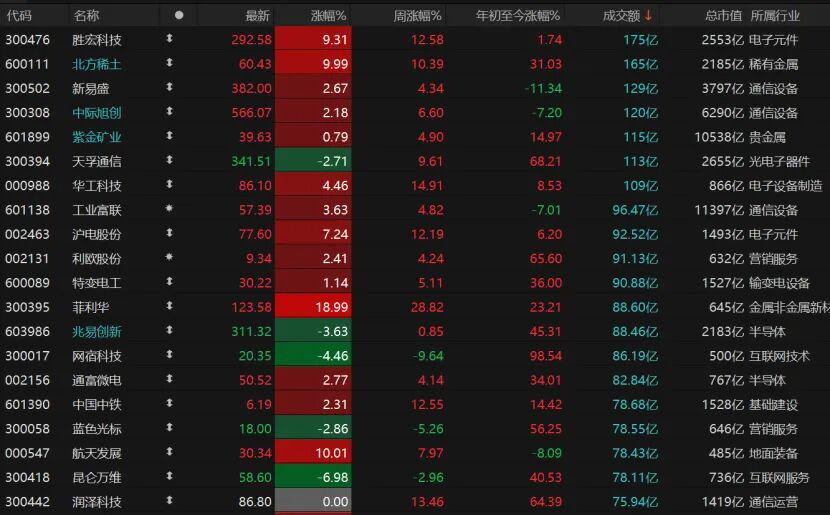Screen dimensions: 830x515
Task: Sort by 年初至今涨幅% column header
Action: (x=518, y=15)
